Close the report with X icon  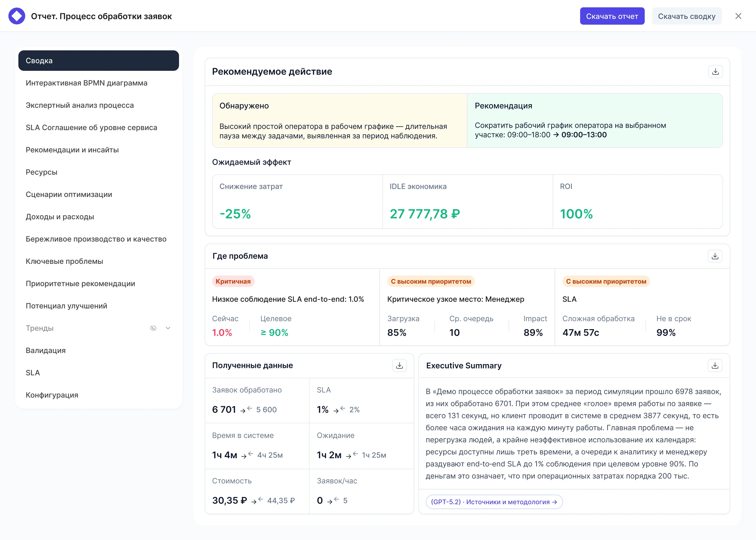coord(738,16)
